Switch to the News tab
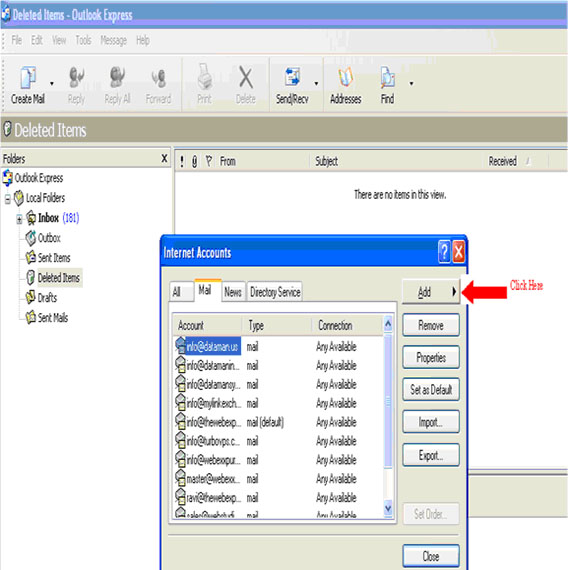Image resolution: width=570 pixels, height=570 pixels. coord(233,292)
